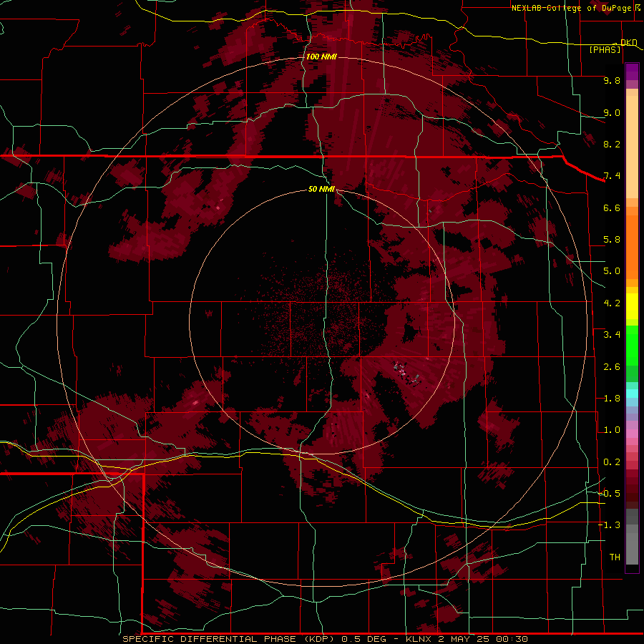This screenshot has width=644, height=644.
Task: Pick the bright green segment of the color bar
Action: coord(632,346)
